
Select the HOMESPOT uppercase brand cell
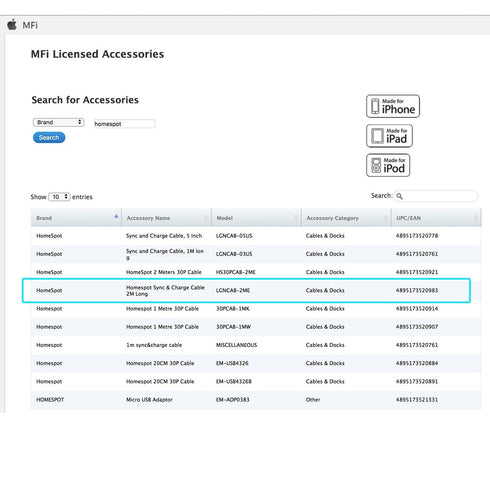pos(50,400)
